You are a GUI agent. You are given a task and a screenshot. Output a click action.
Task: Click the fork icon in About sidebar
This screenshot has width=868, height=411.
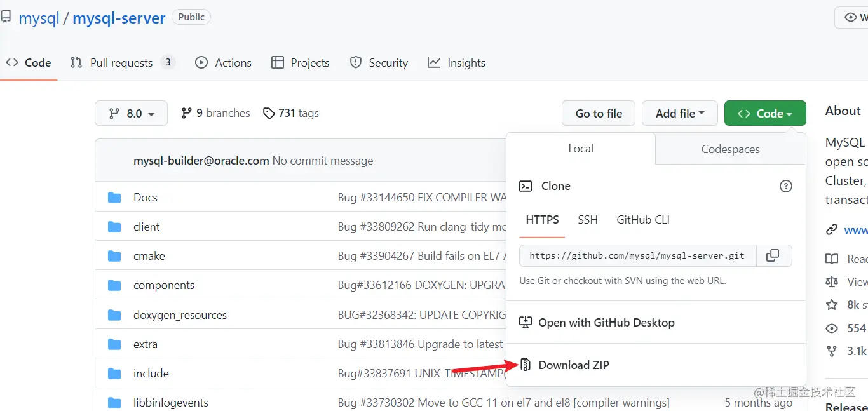click(x=831, y=351)
